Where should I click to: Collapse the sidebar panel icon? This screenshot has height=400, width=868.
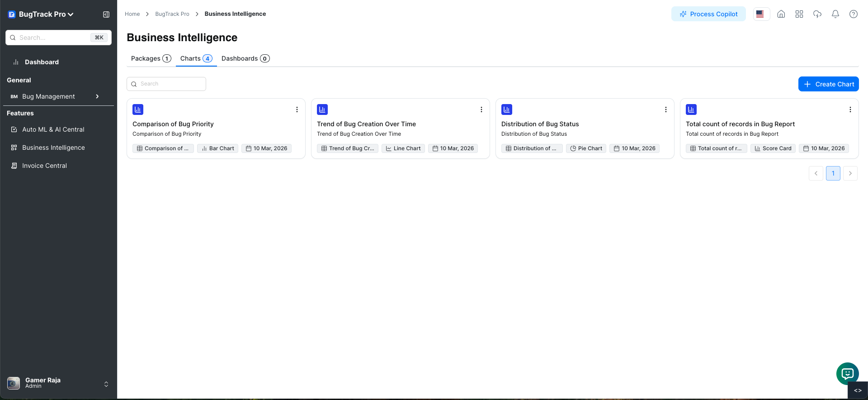106,14
